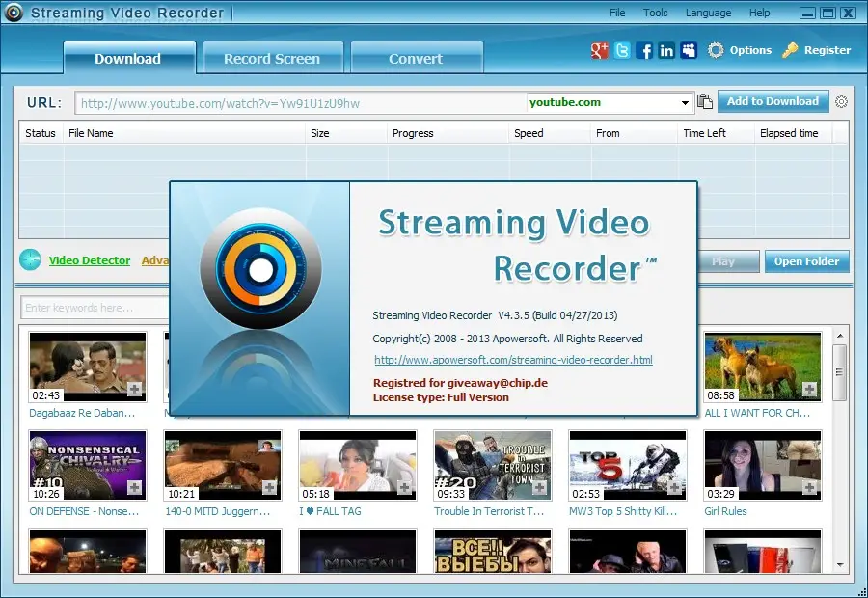Click the Register key icon

click(x=790, y=50)
